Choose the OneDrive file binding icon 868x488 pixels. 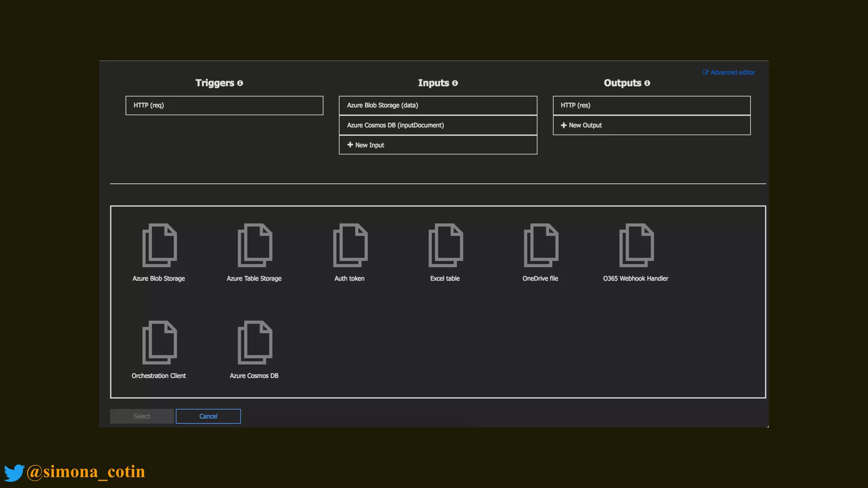pyautogui.click(x=541, y=245)
